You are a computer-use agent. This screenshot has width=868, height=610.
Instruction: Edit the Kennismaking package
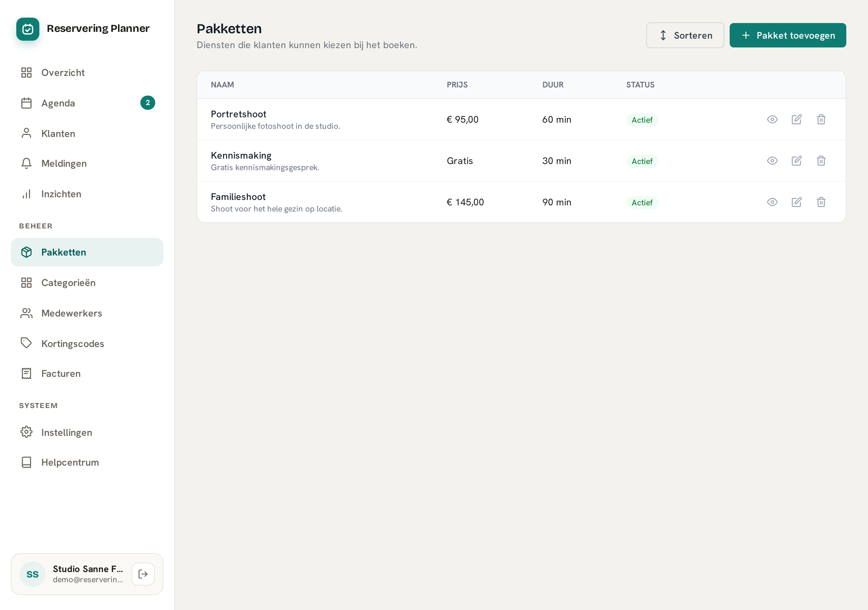point(796,161)
